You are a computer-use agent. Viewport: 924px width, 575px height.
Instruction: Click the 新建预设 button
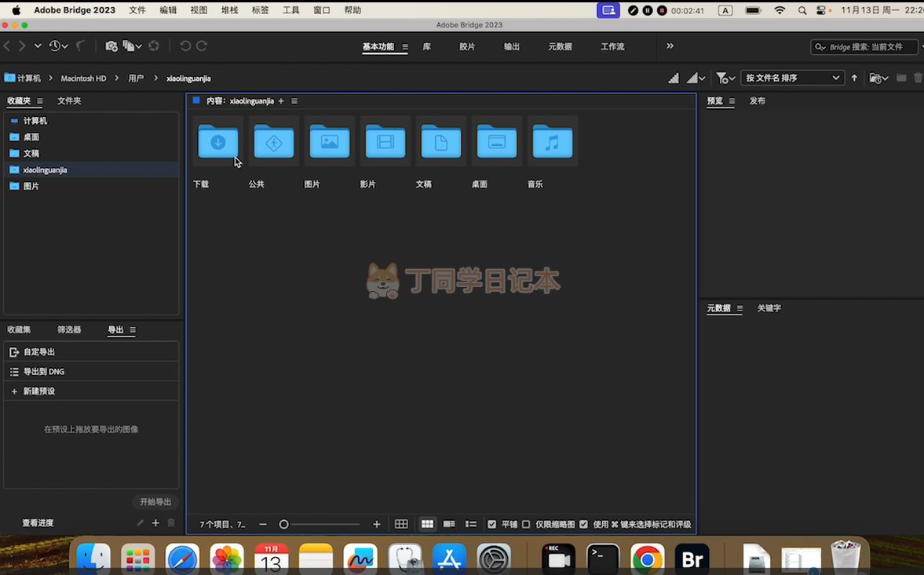38,391
